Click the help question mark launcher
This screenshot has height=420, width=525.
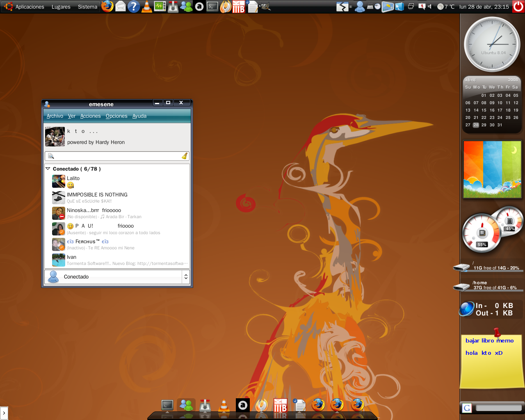click(133, 7)
